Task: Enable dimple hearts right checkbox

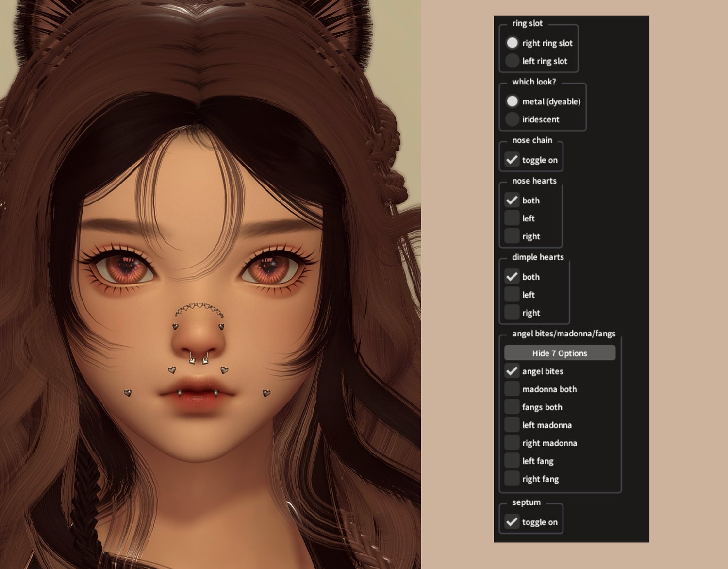Action: click(512, 313)
